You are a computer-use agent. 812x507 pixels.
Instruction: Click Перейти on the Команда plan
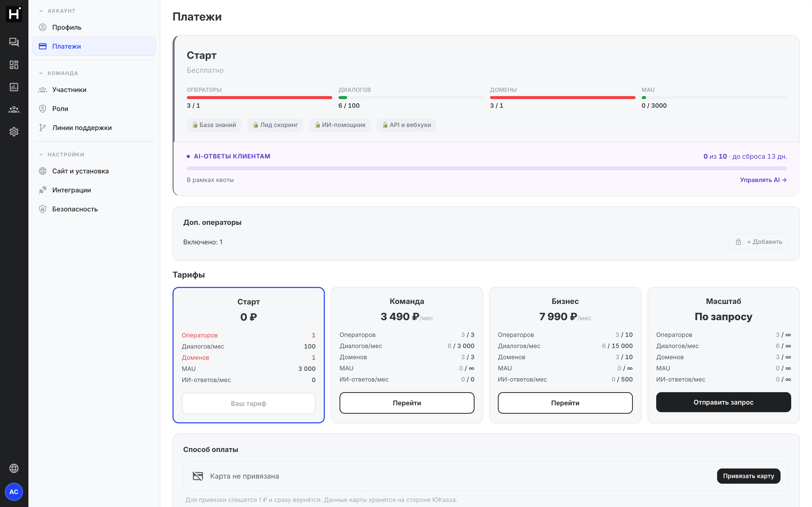(407, 403)
